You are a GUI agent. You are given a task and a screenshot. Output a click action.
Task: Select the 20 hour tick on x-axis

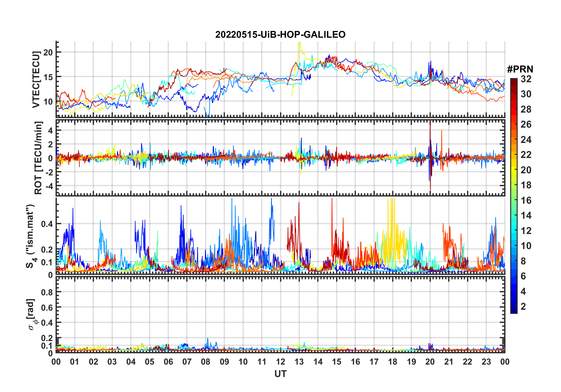430,362
